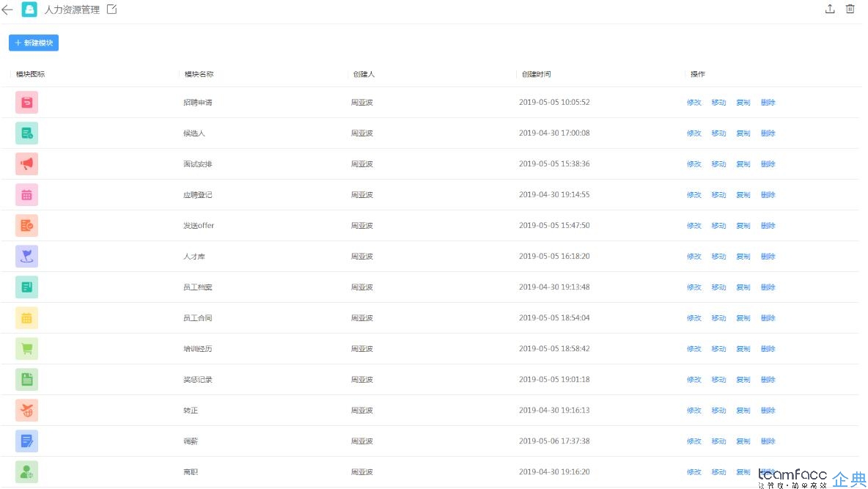Click 修改 for 调薪 row
This screenshot has height=489, width=868.
click(x=694, y=441)
